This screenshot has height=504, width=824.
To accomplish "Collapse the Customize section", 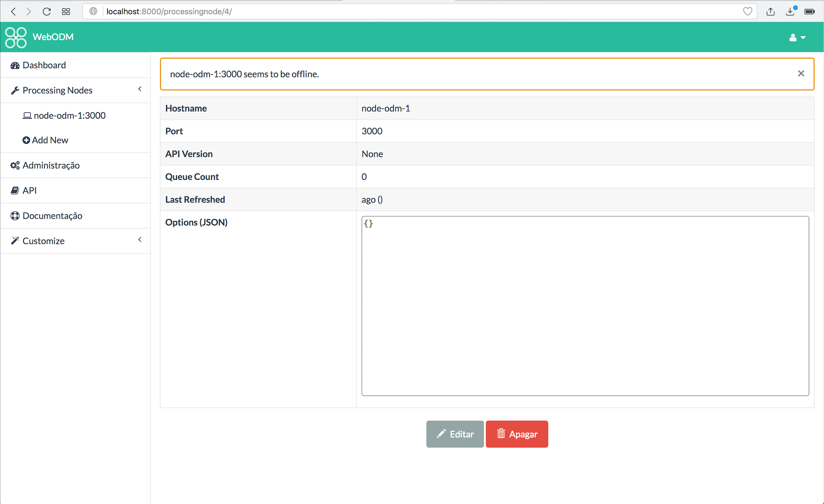I will pyautogui.click(x=140, y=240).
